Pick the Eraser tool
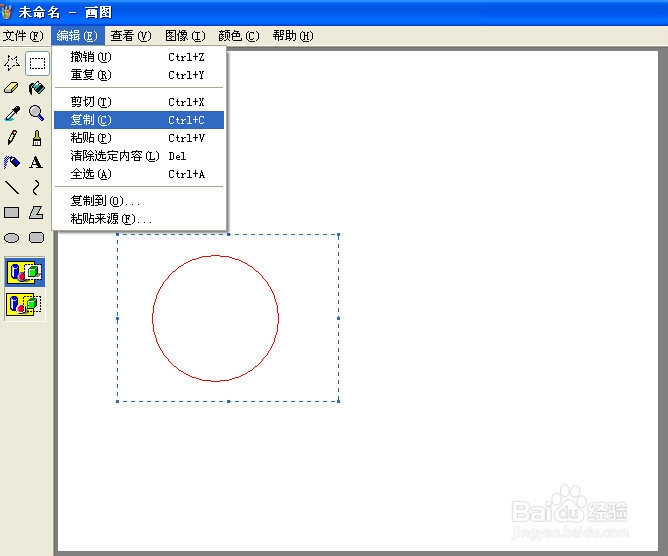Image resolution: width=668 pixels, height=556 pixels. (12, 88)
